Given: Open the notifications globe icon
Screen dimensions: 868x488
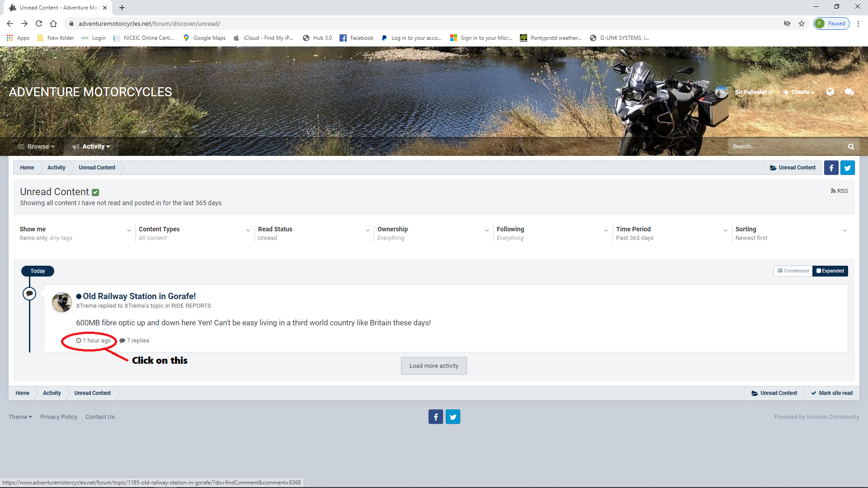Looking at the screenshot, I should pos(830,92).
